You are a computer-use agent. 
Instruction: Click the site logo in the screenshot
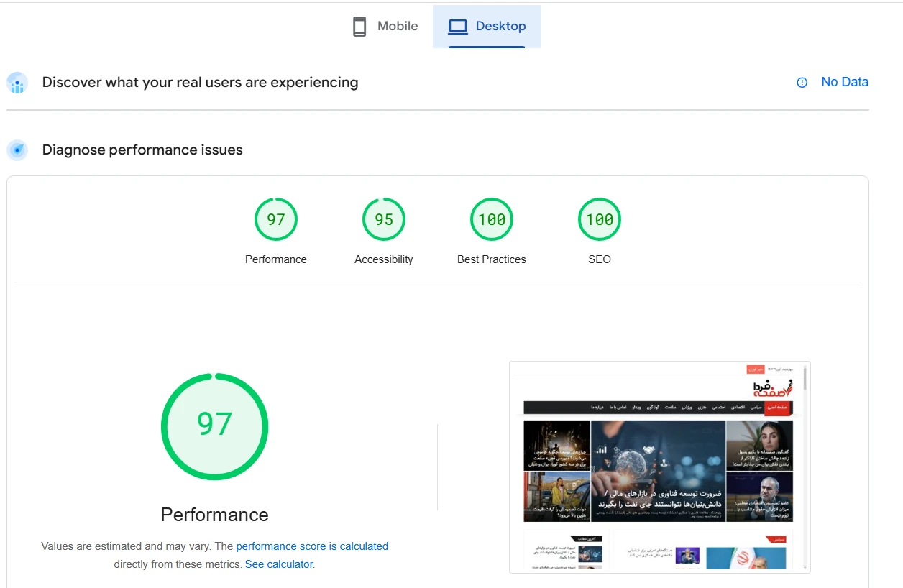[773, 388]
